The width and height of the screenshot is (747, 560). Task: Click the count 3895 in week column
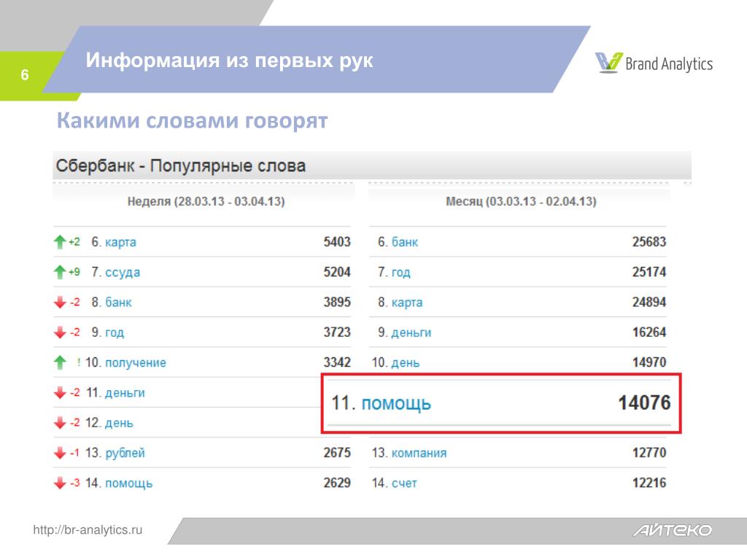coord(337,302)
